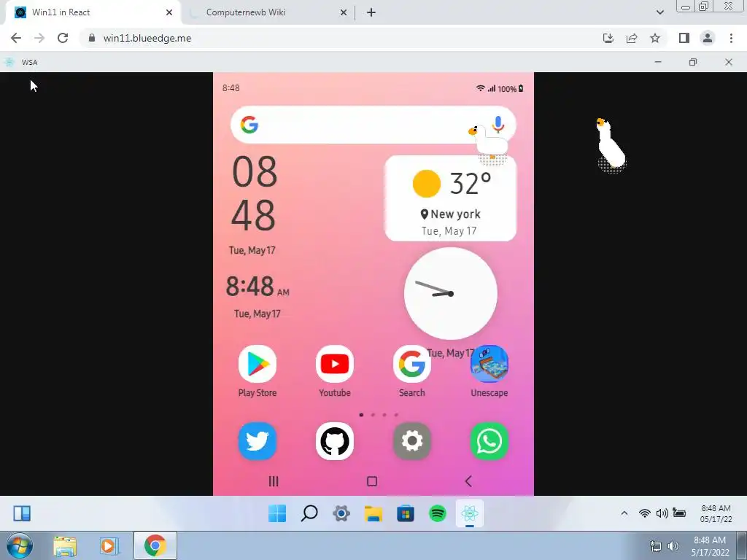Expand the Win11 hidden tray icons chevron
This screenshot has height=560, width=747.
(624, 513)
